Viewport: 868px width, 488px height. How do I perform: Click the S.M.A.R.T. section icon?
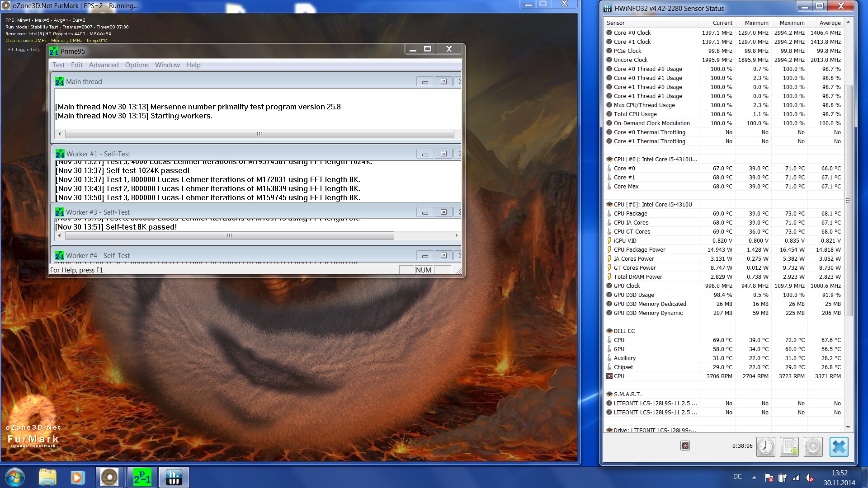click(x=609, y=394)
